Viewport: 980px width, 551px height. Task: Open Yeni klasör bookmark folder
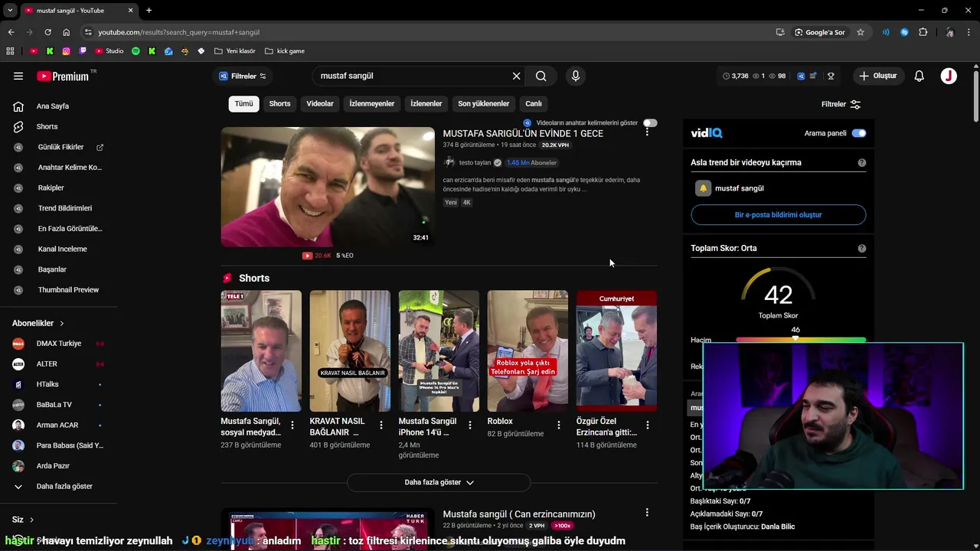235,51
